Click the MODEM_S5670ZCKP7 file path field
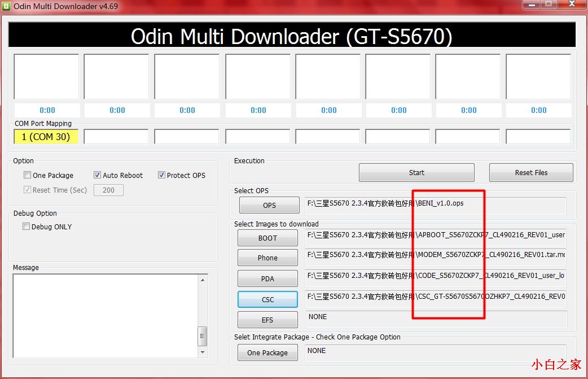Viewport: 588px width, 379px height. (x=436, y=258)
